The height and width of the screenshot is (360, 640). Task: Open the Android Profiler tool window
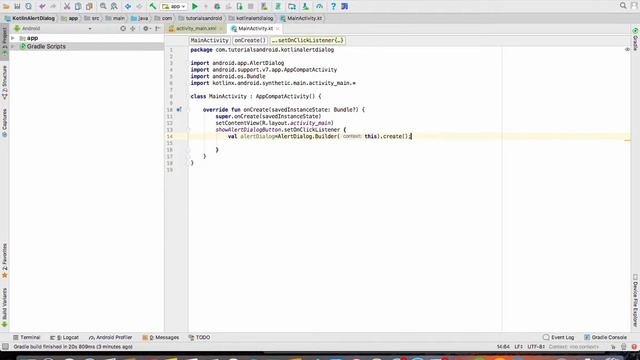coord(111,338)
